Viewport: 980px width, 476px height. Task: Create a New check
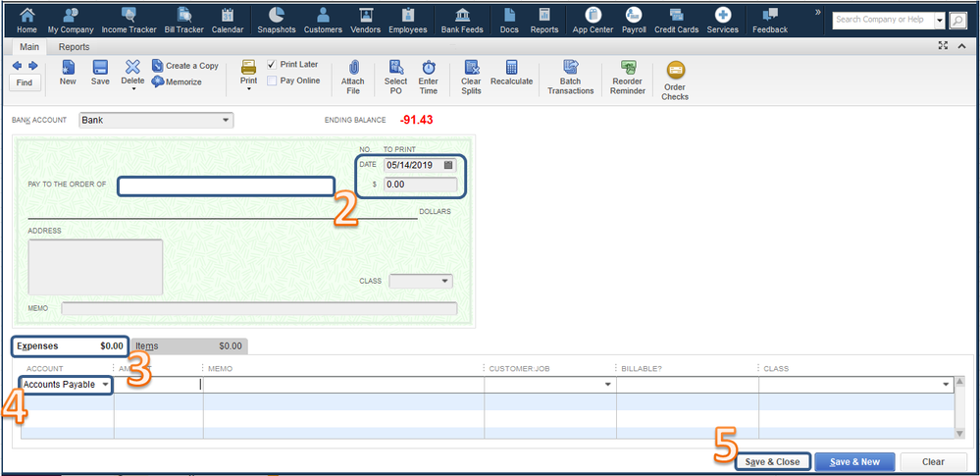click(x=68, y=74)
